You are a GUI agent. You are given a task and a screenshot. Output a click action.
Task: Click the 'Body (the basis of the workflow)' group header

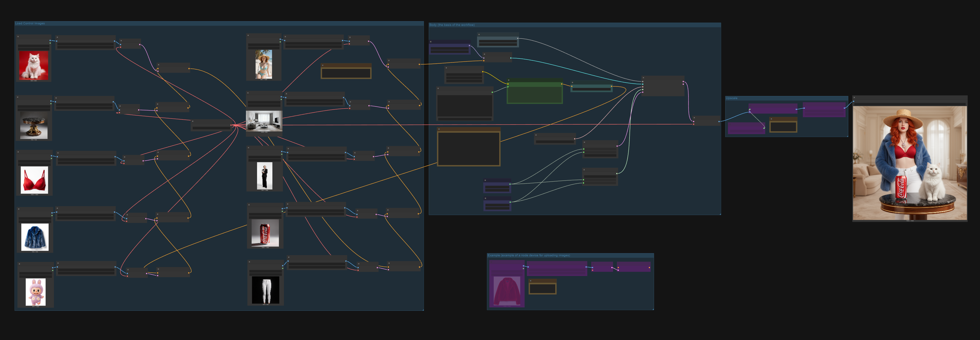[452, 25]
